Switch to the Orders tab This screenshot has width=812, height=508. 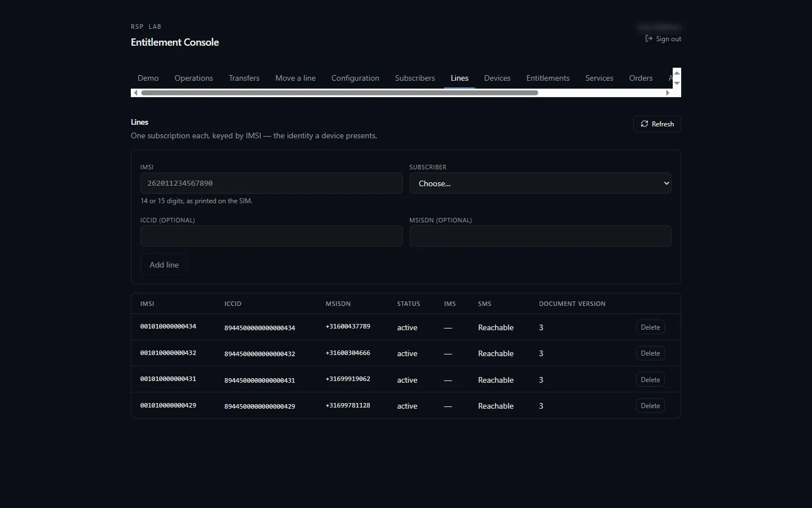641,78
